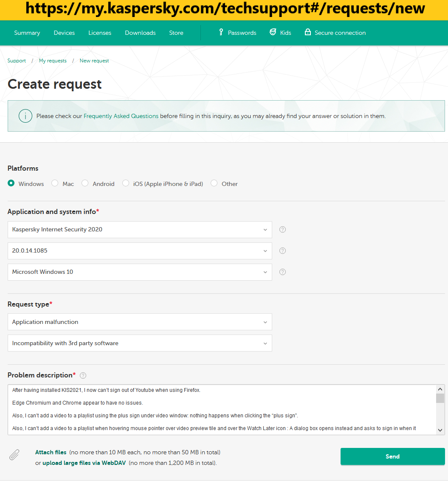Click the paperclip attachment icon
This screenshot has height=484, width=448.
pos(14,456)
